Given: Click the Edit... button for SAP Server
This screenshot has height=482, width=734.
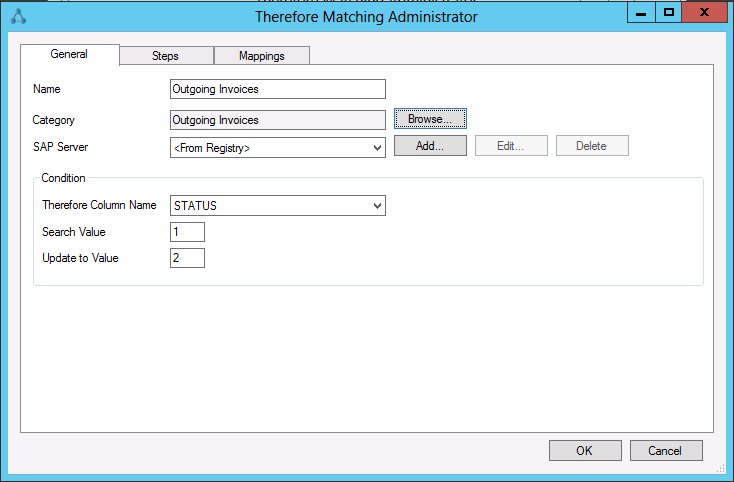Looking at the screenshot, I should (x=511, y=146).
